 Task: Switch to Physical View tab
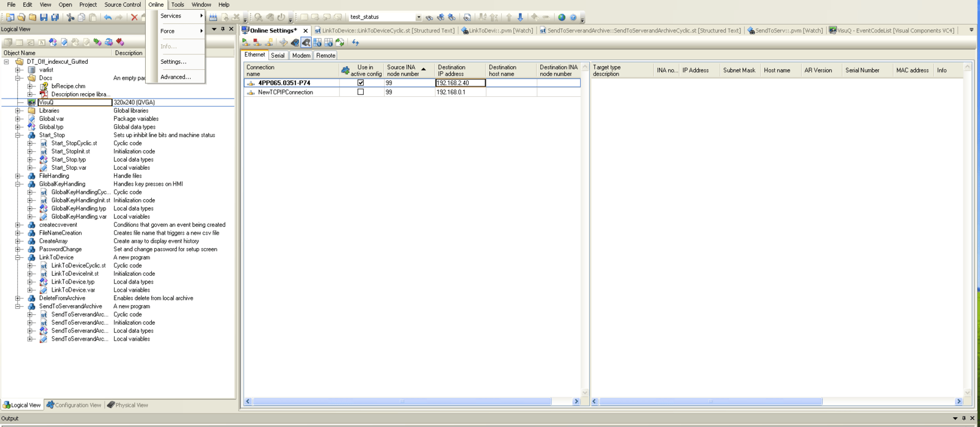(x=127, y=405)
